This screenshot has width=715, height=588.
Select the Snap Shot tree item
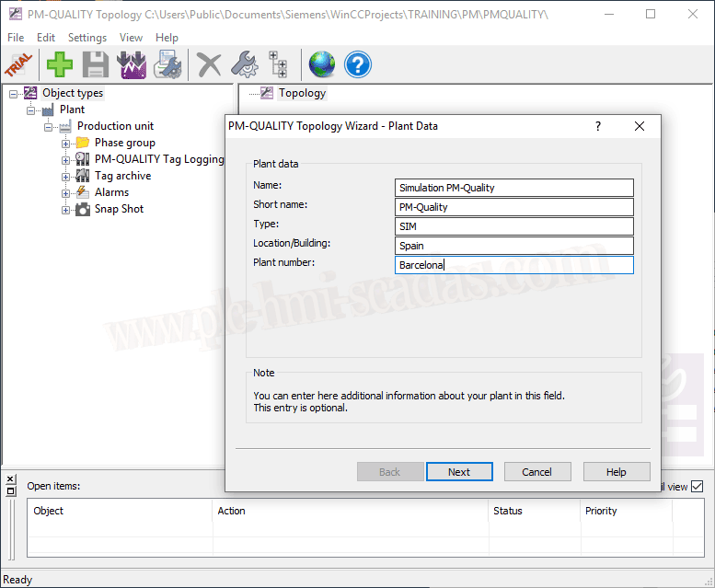119,209
